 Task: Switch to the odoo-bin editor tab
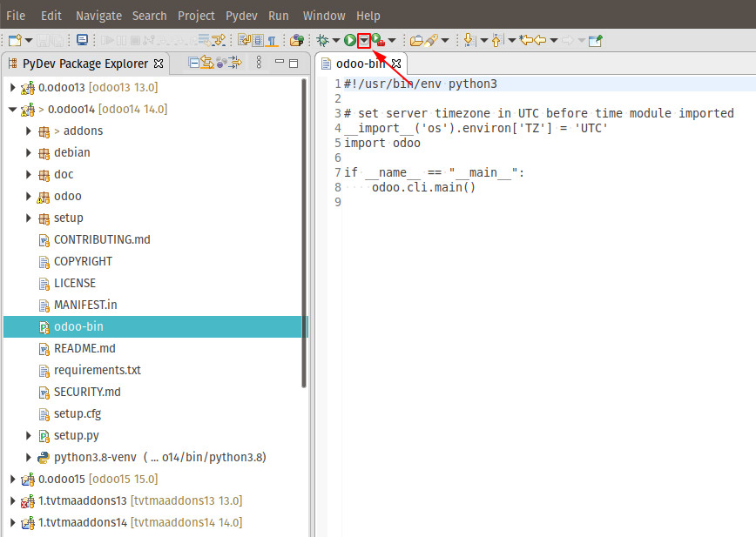360,64
